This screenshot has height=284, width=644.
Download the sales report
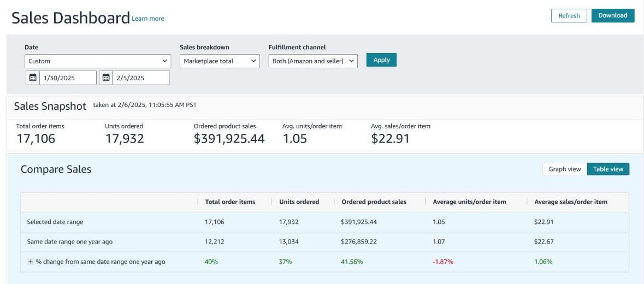tap(612, 16)
